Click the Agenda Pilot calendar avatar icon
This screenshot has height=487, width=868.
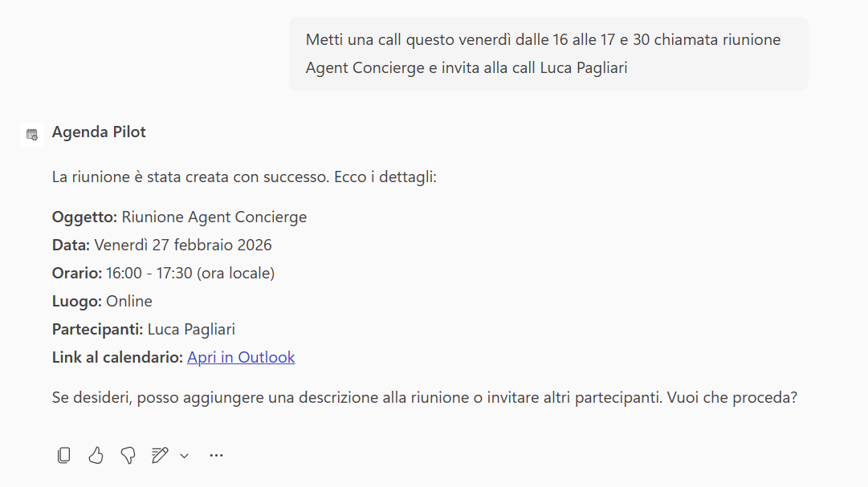(32, 134)
